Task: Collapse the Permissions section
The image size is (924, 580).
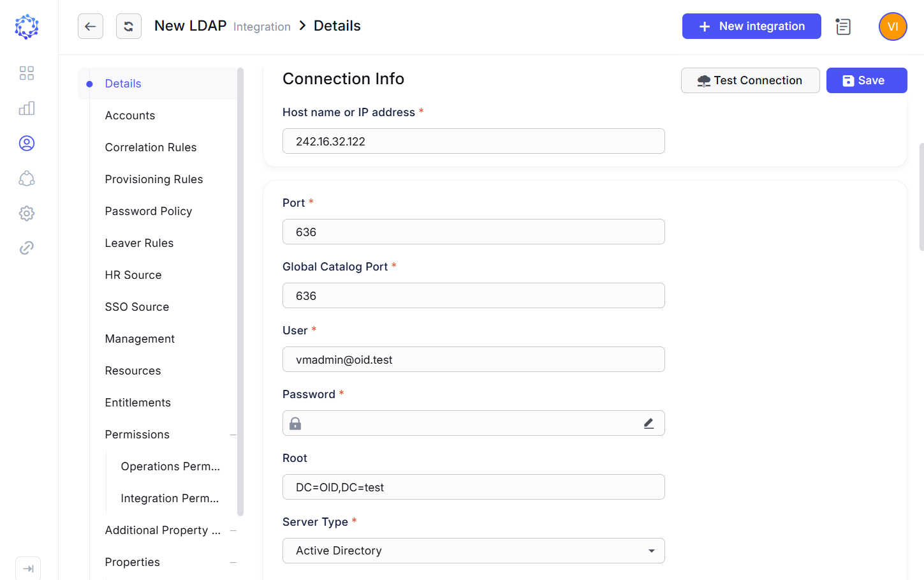Action: click(233, 434)
